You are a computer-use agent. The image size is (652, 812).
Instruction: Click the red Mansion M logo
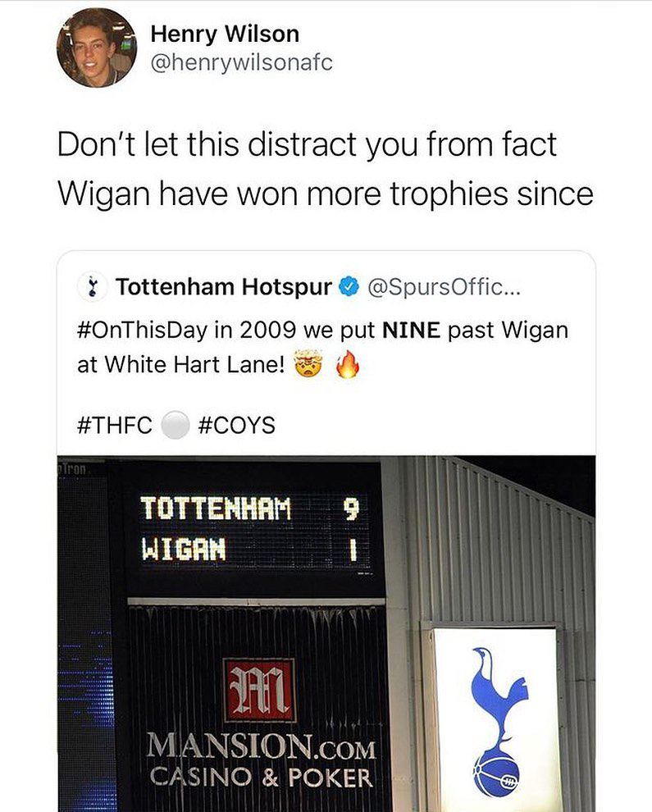point(259,690)
